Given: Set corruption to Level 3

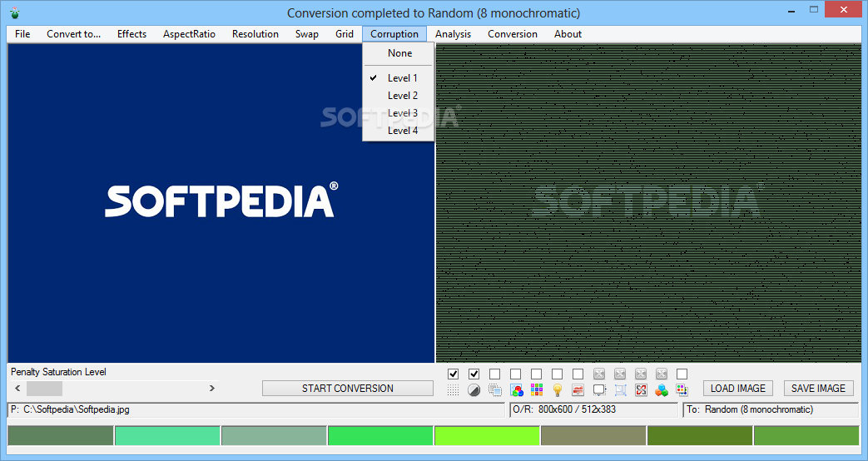Looking at the screenshot, I should (398, 113).
